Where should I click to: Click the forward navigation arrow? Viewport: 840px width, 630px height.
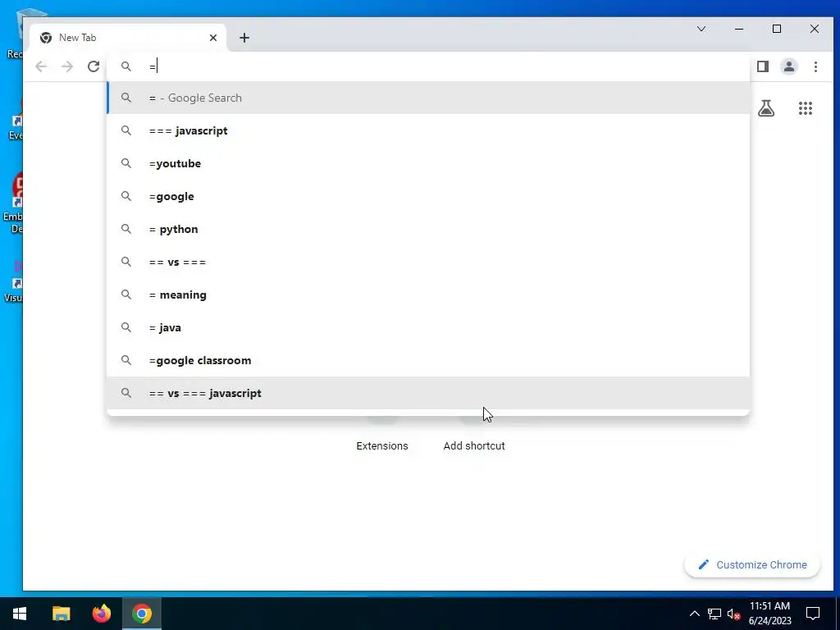tap(67, 66)
